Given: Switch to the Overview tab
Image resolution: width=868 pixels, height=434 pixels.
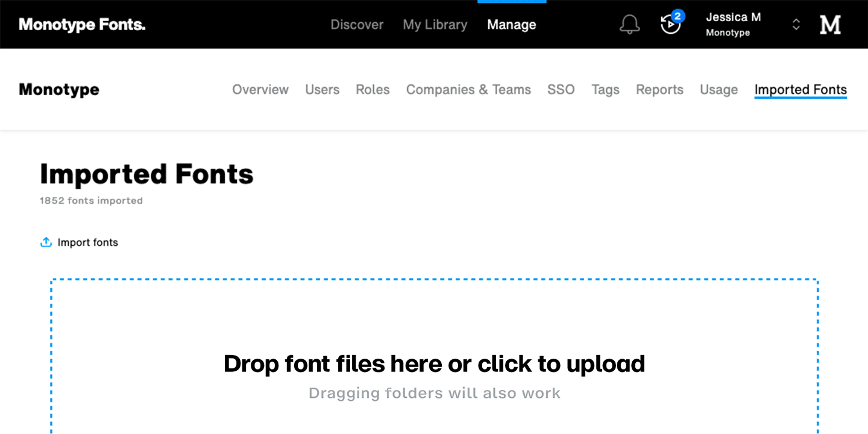Looking at the screenshot, I should click(260, 90).
